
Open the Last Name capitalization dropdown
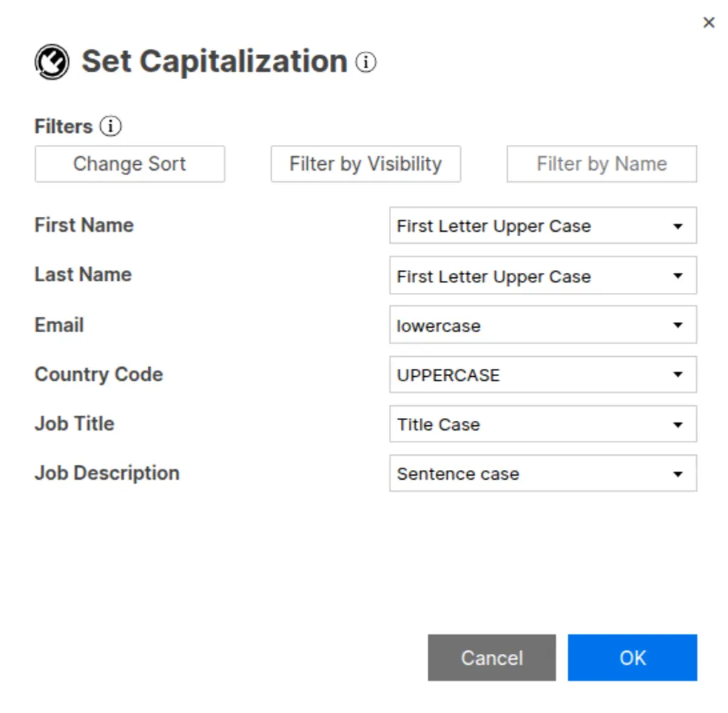[x=542, y=276]
